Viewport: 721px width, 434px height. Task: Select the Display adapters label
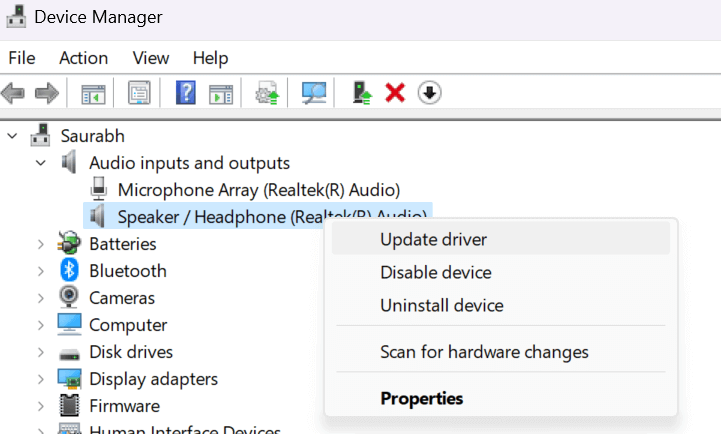154,379
